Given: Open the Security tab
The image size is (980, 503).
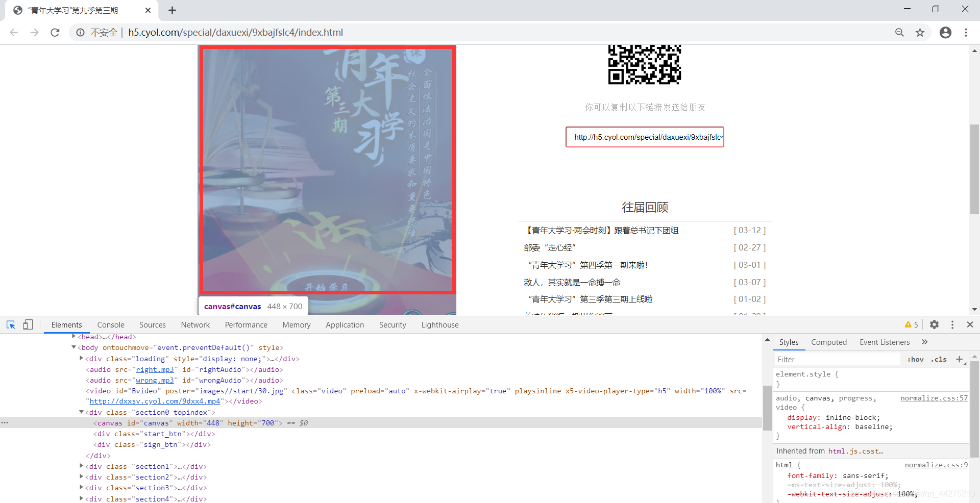Looking at the screenshot, I should pos(393,325).
